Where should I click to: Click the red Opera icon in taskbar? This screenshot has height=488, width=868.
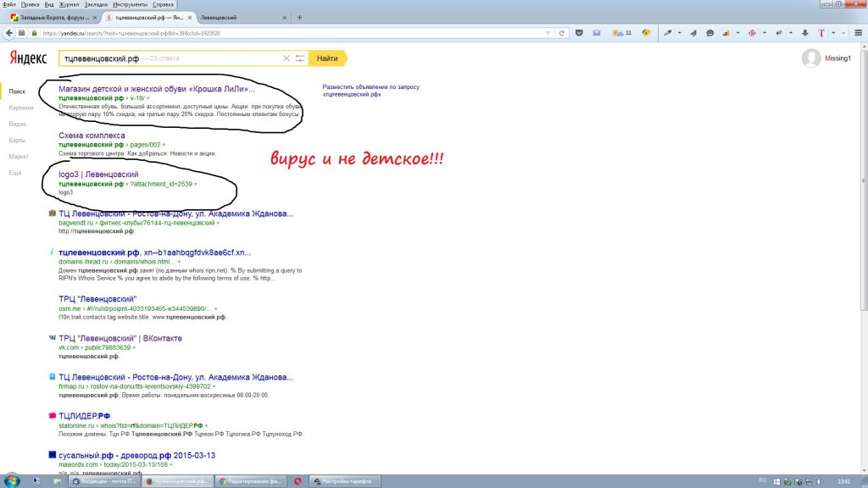tap(298, 481)
